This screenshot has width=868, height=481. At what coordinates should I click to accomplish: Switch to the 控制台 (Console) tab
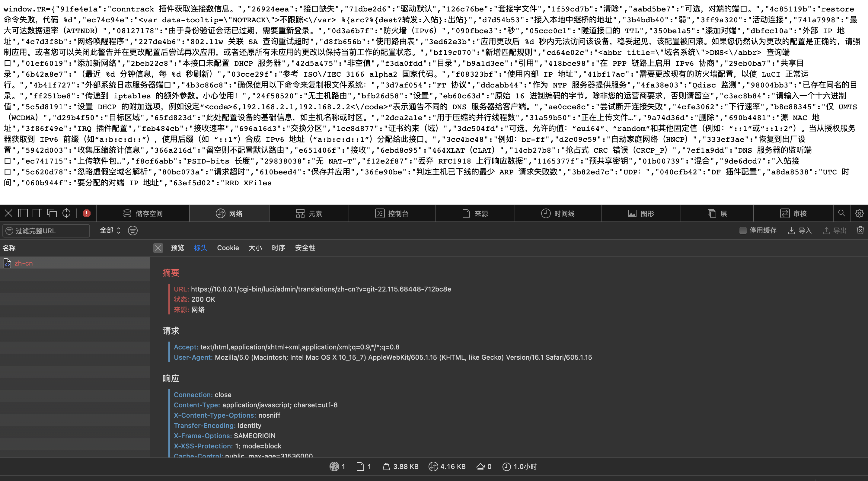point(393,213)
